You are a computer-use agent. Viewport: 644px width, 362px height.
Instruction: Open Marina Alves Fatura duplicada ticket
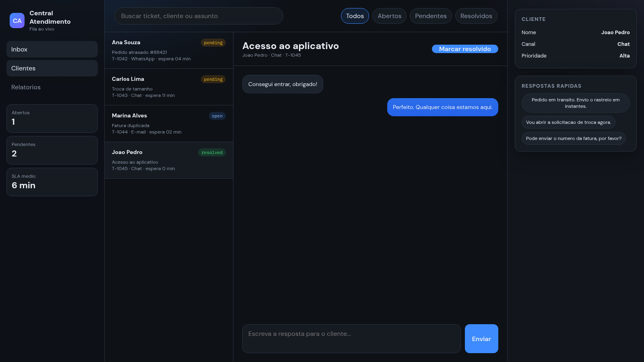tap(169, 123)
